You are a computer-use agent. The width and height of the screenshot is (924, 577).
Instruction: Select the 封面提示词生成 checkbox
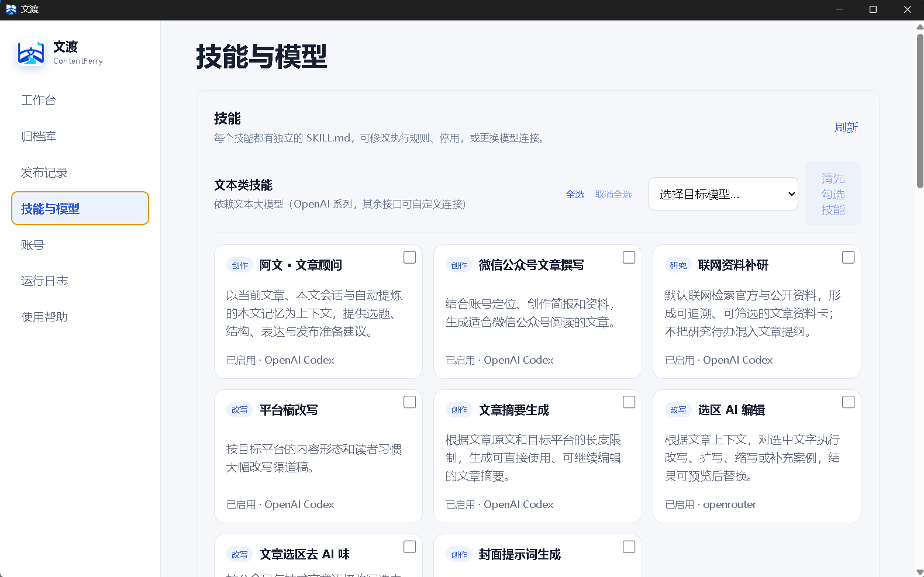(x=629, y=547)
